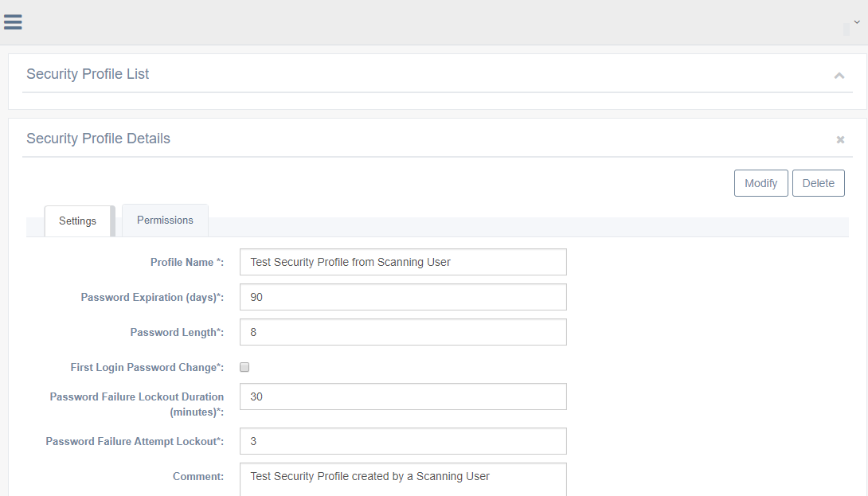868x496 pixels.
Task: Click the Security Profile Details heading
Action: (98, 139)
